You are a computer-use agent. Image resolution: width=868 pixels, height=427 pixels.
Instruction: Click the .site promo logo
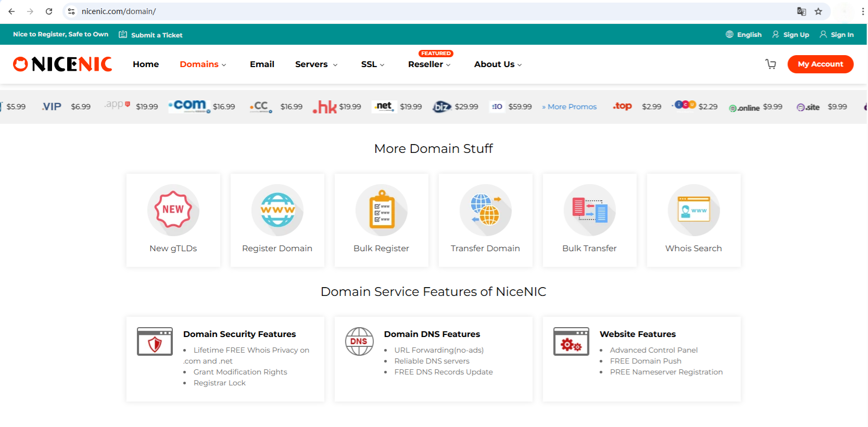(808, 107)
